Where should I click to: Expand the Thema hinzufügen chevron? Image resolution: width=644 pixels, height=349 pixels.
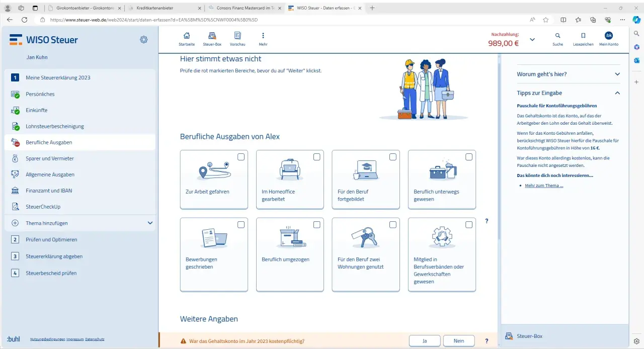(x=149, y=223)
